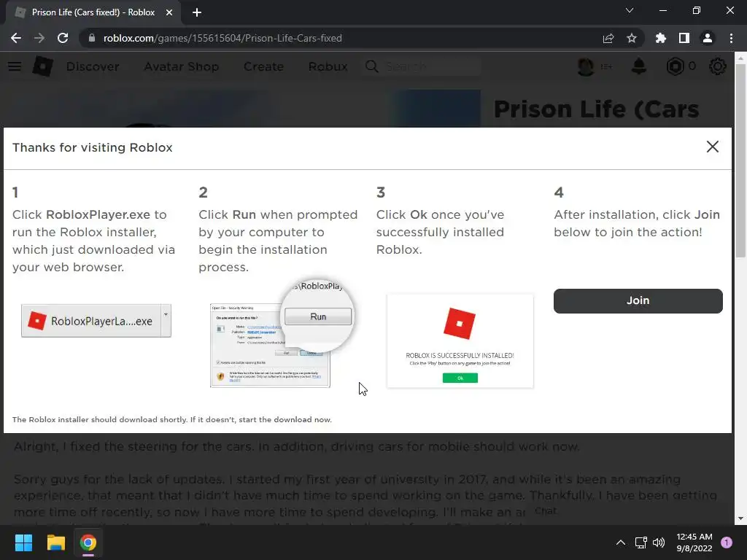The image size is (747, 560).
Task: View site information via the lock icon
Action: 91,38
